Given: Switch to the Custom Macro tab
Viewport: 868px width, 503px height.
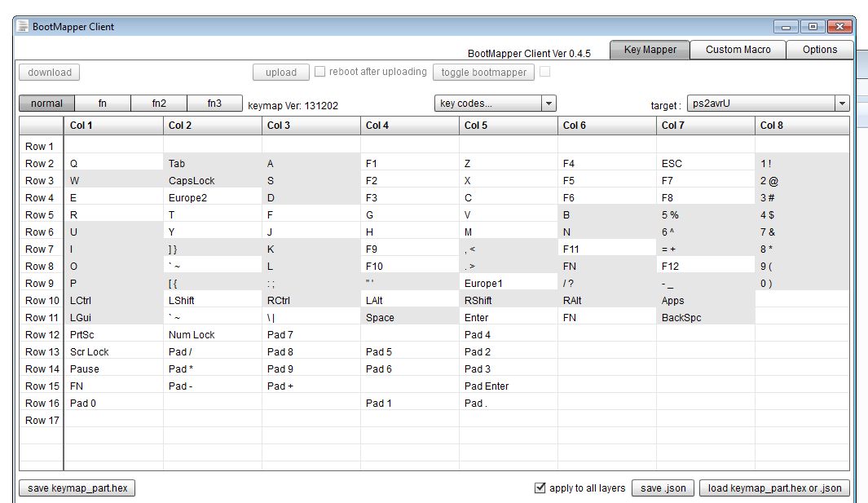Looking at the screenshot, I should coord(738,50).
